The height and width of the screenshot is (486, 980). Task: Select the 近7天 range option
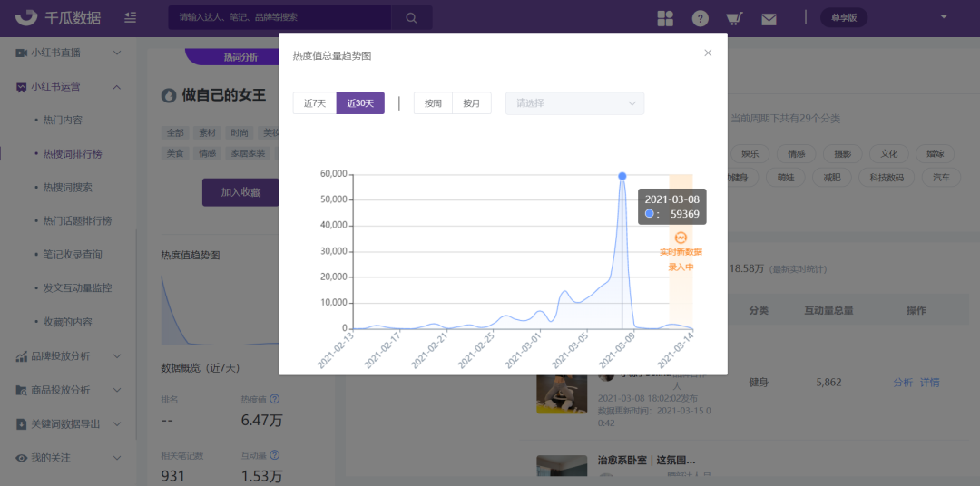tap(314, 103)
